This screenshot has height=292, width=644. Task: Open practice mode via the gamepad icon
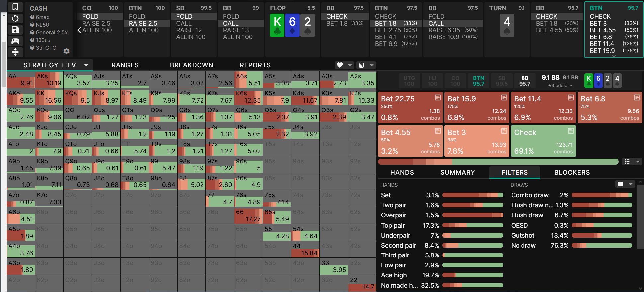tap(15, 41)
